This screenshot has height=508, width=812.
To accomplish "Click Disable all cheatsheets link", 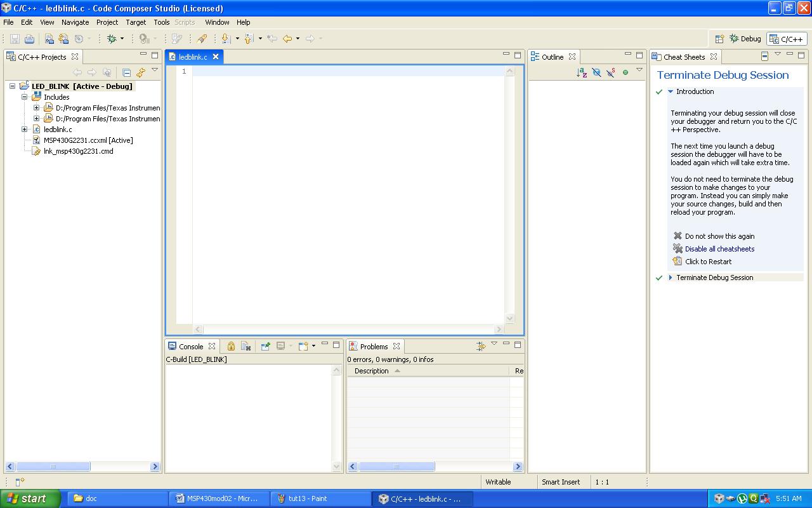I will (x=719, y=249).
